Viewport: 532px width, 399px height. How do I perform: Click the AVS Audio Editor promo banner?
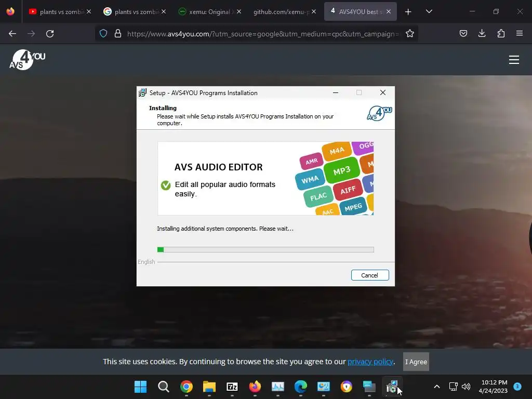click(265, 179)
